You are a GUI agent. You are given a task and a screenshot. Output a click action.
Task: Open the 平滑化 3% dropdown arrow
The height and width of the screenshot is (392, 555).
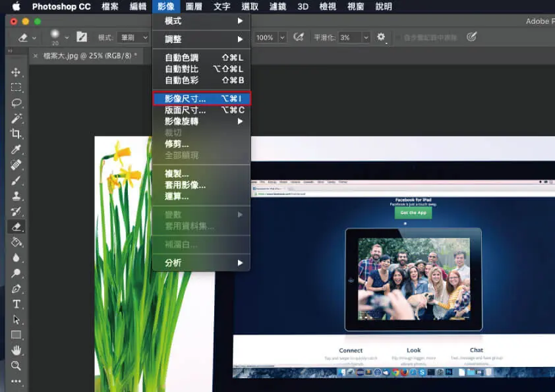(x=366, y=38)
